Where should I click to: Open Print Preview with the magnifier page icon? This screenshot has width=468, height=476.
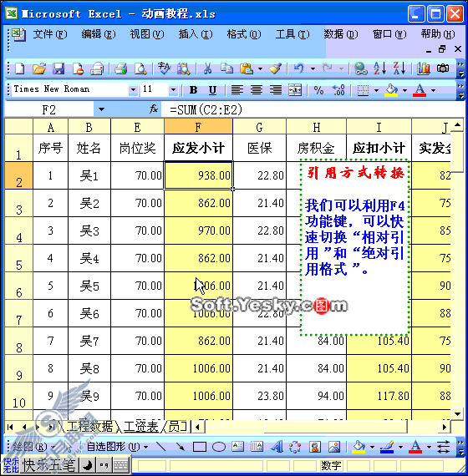point(140,68)
